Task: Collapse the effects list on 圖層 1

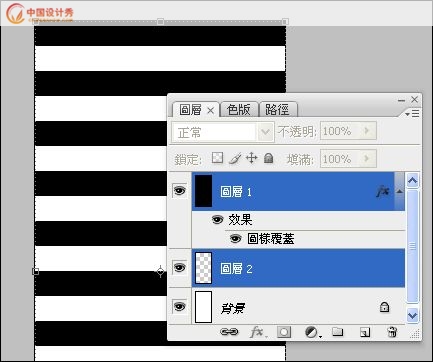Action: pos(399,191)
